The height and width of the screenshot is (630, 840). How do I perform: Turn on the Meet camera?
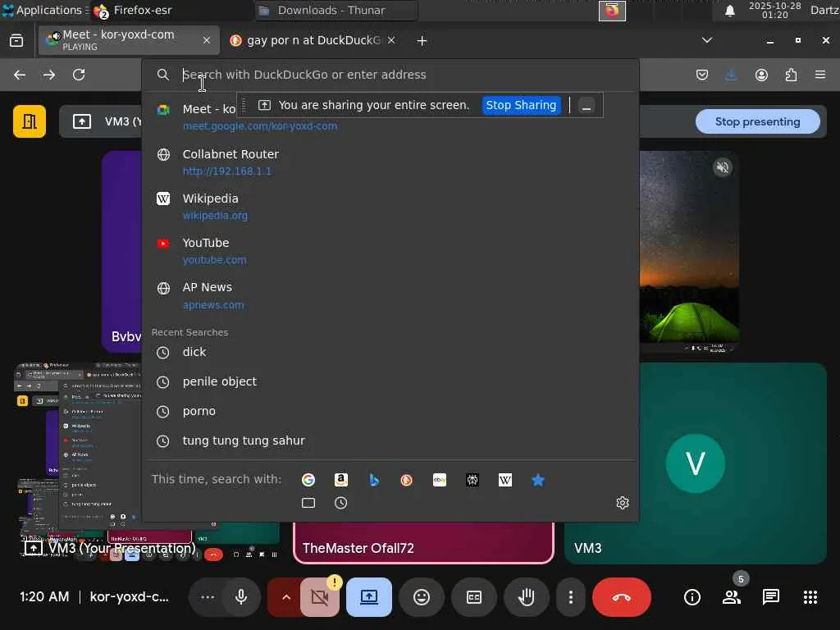tap(320, 597)
